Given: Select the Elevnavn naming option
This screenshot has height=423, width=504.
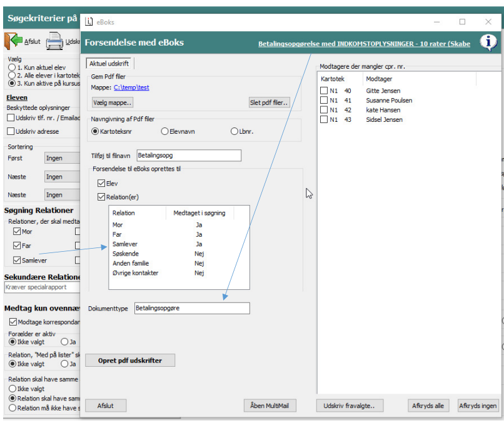Looking at the screenshot, I should [165, 131].
